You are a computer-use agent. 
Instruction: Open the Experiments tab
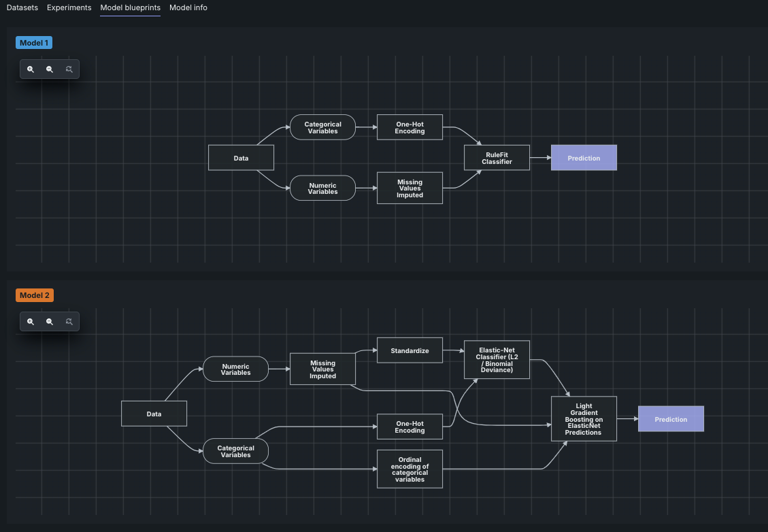(69, 7)
